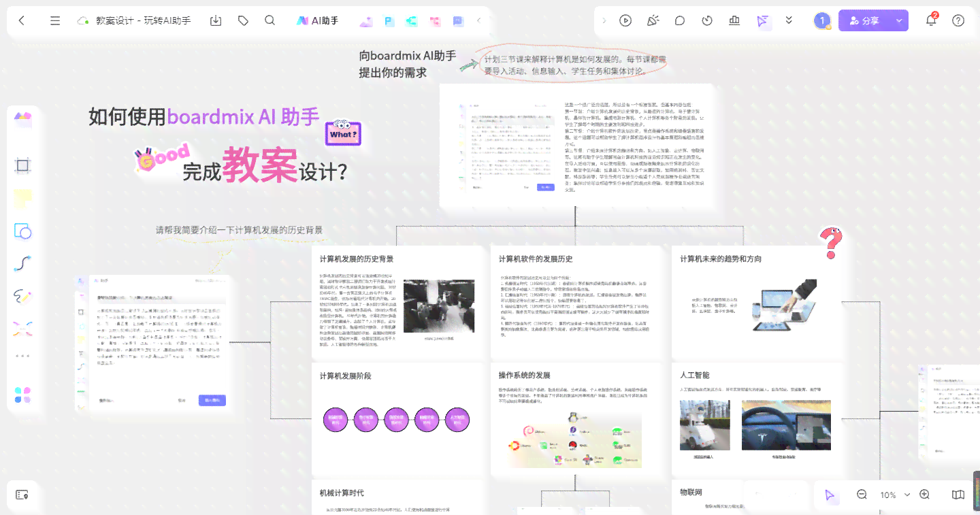980x515 pixels.
Task: Select the 物联网 card title
Action: (691, 491)
